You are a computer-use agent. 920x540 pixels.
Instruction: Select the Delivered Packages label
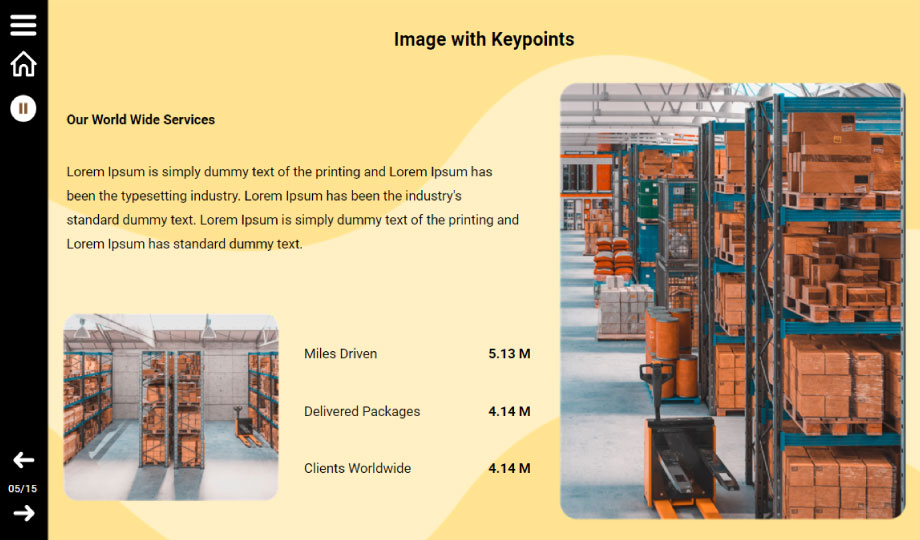tap(362, 411)
